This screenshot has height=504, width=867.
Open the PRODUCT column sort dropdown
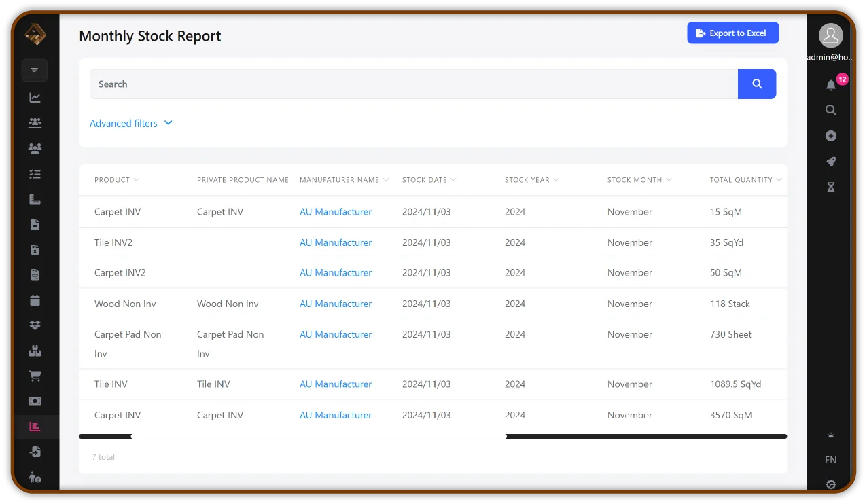[137, 180]
